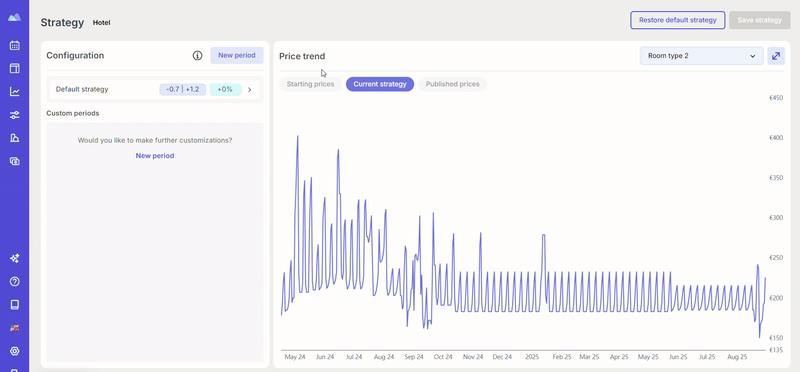Screen dimensions: 800x372
Task: Click the -0.7 | +1.2 range badge
Action: pos(183,89)
